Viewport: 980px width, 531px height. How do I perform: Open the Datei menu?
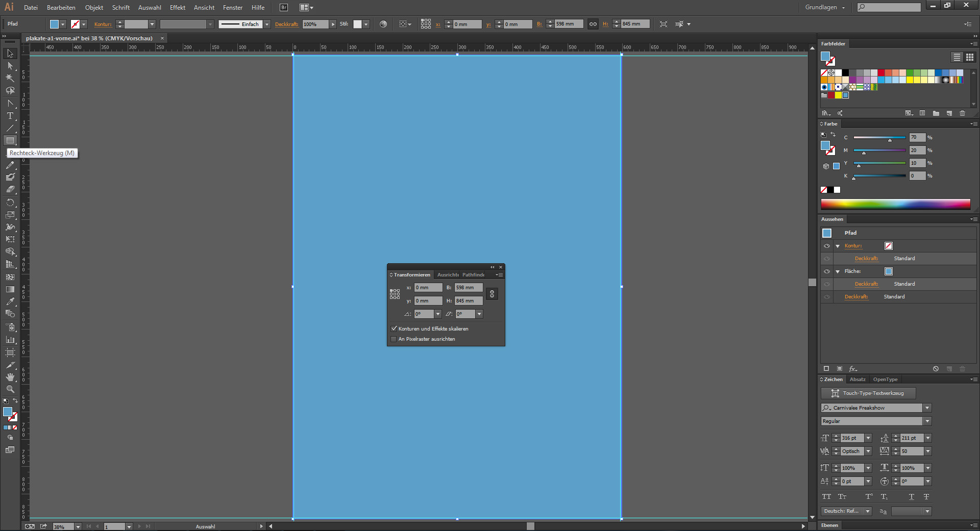click(x=31, y=8)
